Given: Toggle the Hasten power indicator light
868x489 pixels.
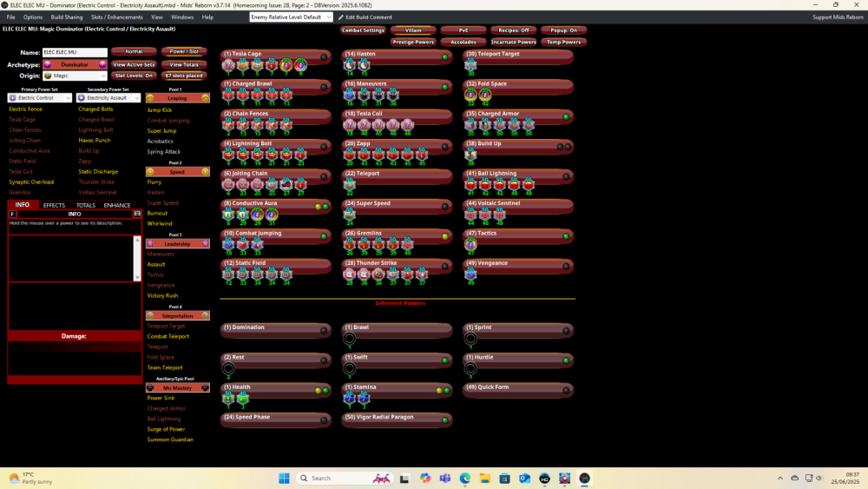Looking at the screenshot, I should coord(444,57).
